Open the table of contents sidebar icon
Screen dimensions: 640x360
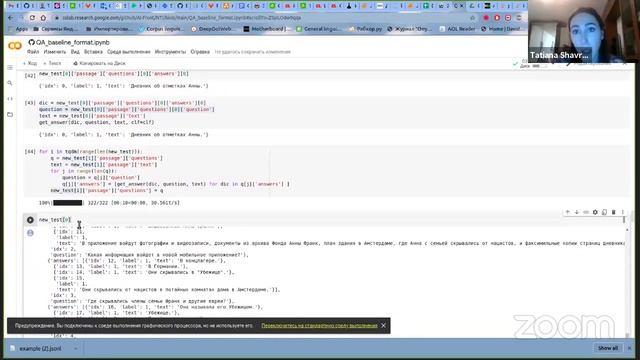[10, 67]
